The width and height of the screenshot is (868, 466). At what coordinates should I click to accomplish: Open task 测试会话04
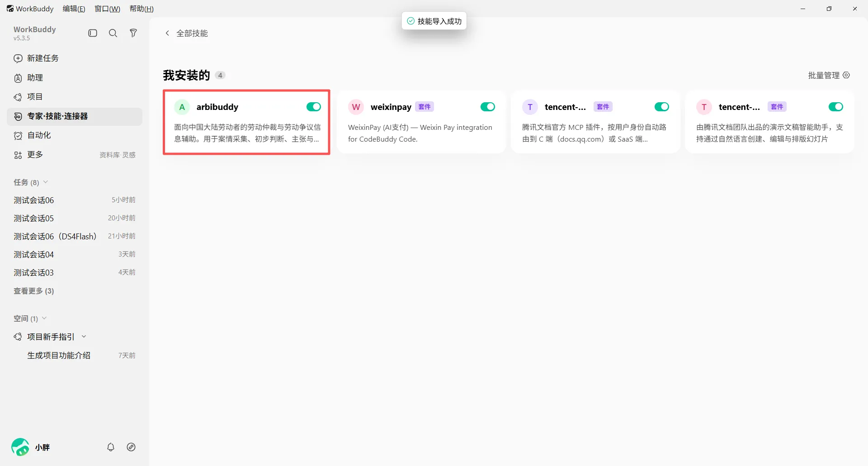(75, 254)
